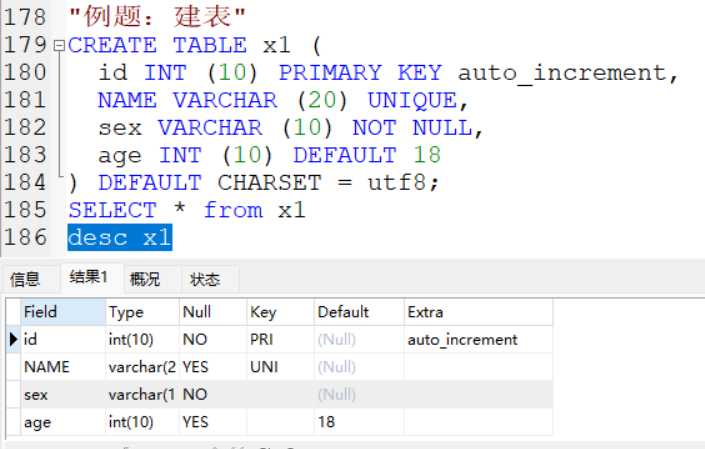Select the 结果1 tab

coord(92,277)
